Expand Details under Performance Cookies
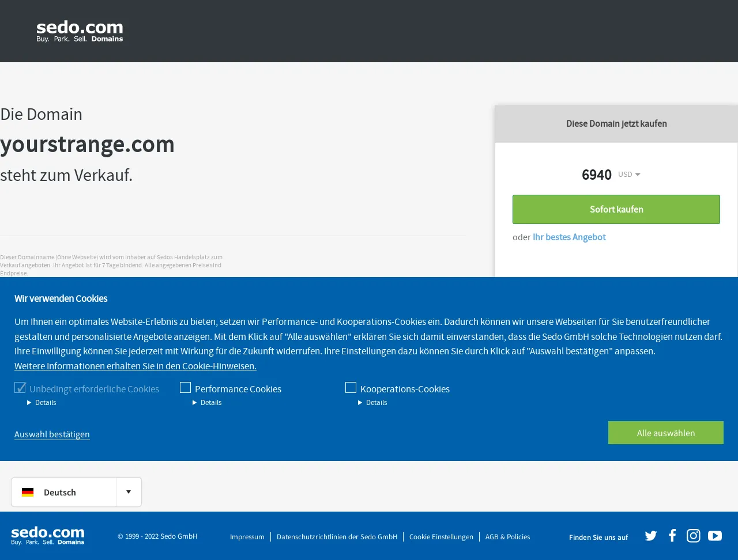This screenshot has height=560, width=738. (207, 403)
